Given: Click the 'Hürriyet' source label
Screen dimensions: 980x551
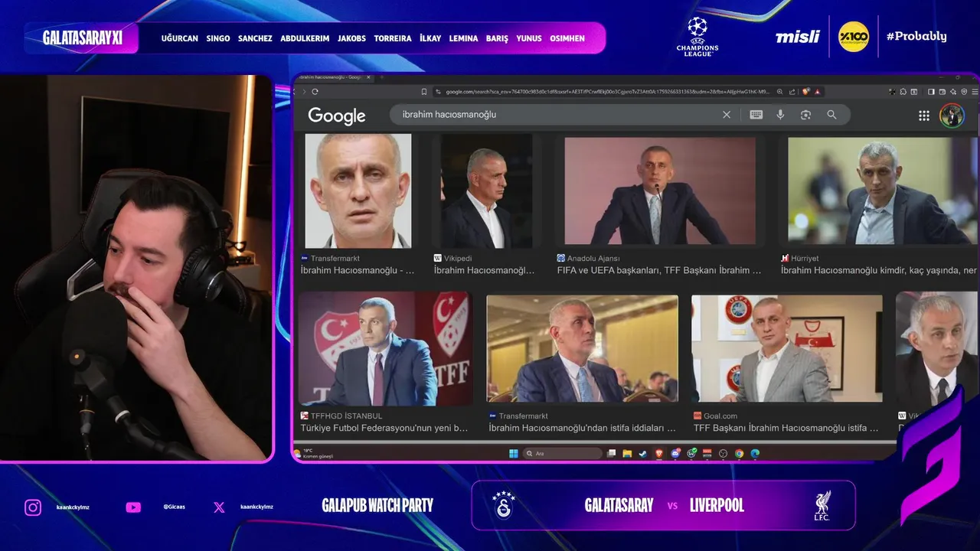Looking at the screenshot, I should point(805,259).
